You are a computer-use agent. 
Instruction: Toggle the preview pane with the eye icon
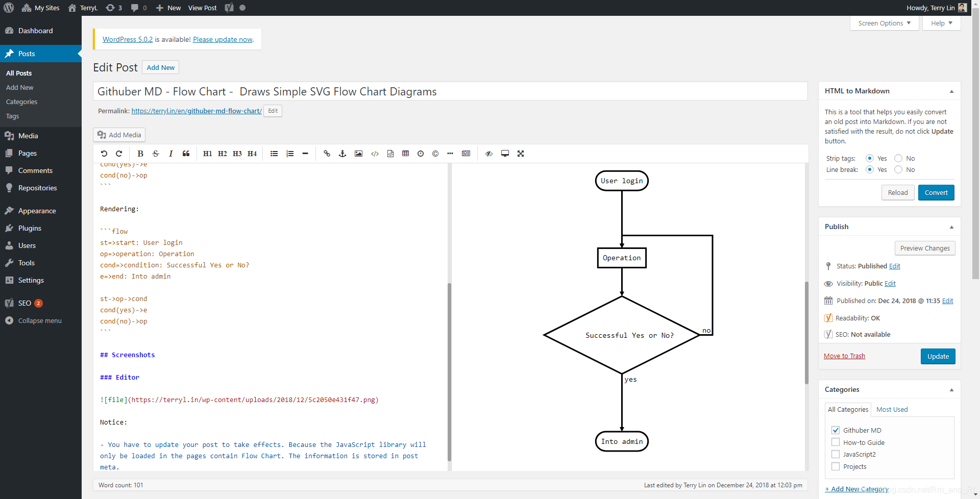[489, 154]
